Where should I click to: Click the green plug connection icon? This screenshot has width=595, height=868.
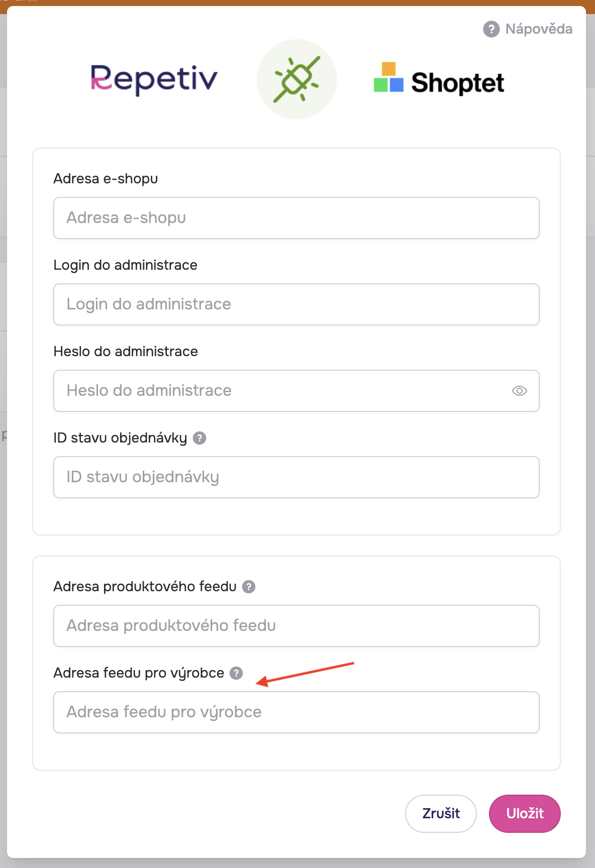(296, 79)
